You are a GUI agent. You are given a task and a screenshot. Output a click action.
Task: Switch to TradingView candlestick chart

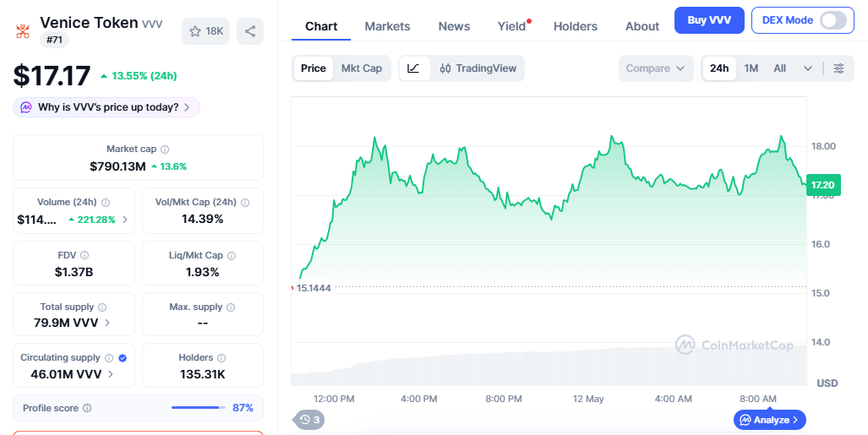click(478, 68)
